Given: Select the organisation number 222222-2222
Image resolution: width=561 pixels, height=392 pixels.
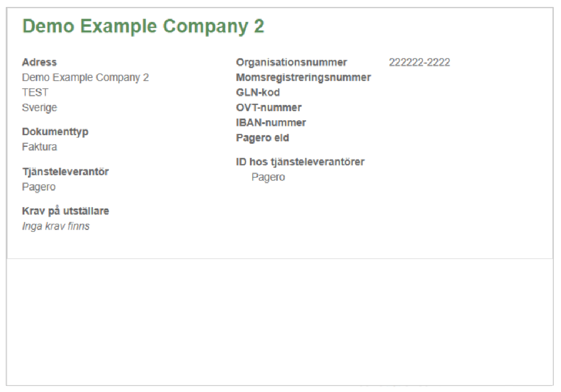Looking at the screenshot, I should [419, 62].
